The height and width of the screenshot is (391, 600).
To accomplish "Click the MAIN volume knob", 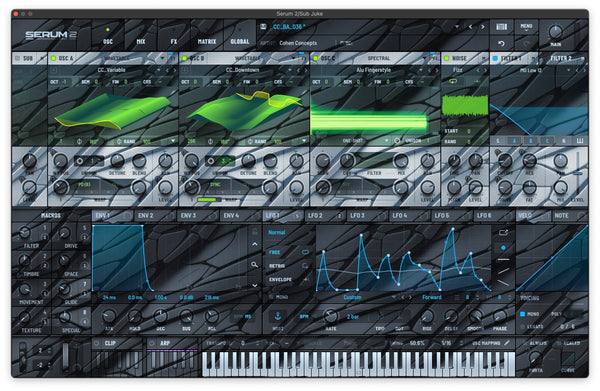I will click(x=555, y=32).
